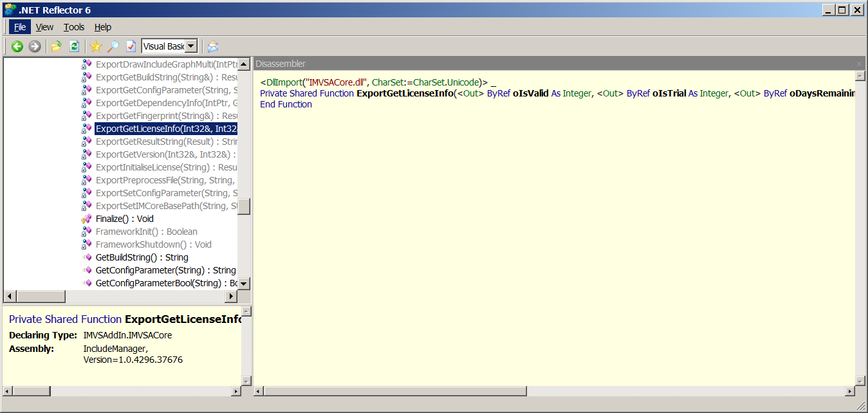Image resolution: width=868 pixels, height=413 pixels.
Task: Open the IncludeManager assembly link
Action: tap(115, 349)
